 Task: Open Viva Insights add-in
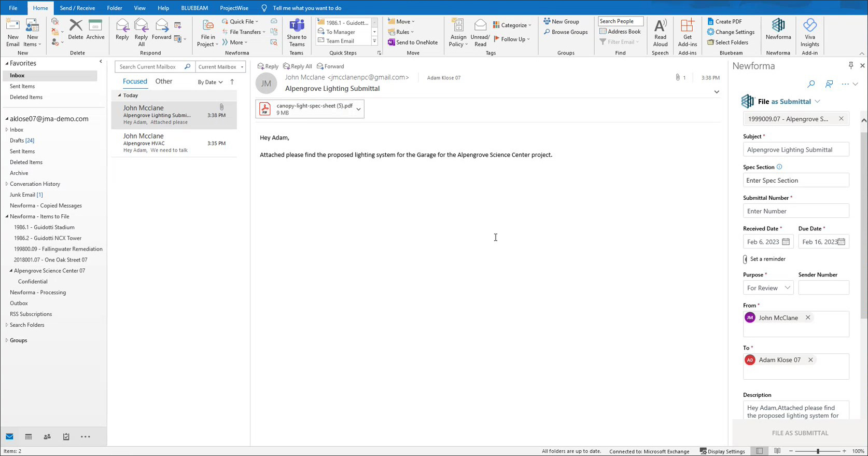point(809,33)
